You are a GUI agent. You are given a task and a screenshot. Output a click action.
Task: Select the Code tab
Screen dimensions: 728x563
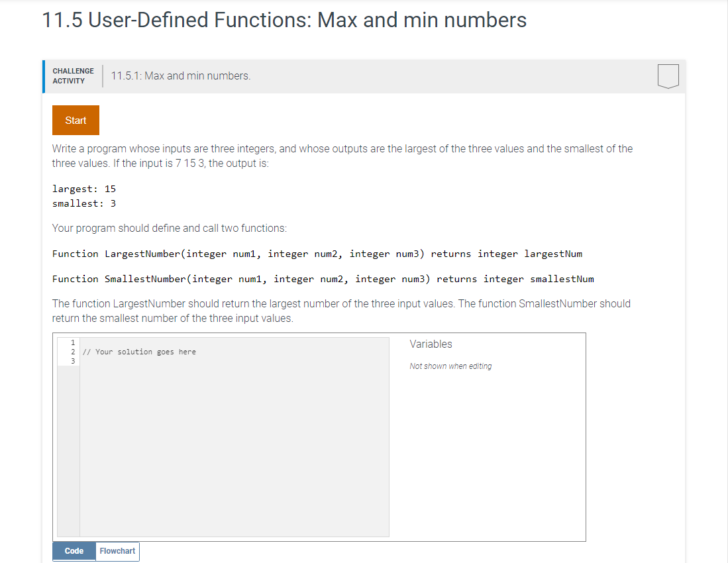pos(74,550)
